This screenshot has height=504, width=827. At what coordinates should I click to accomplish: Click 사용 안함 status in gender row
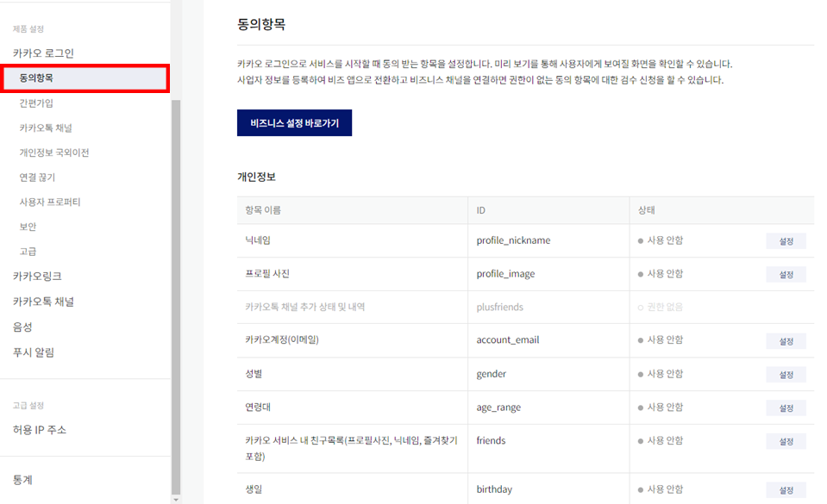pyautogui.click(x=665, y=374)
